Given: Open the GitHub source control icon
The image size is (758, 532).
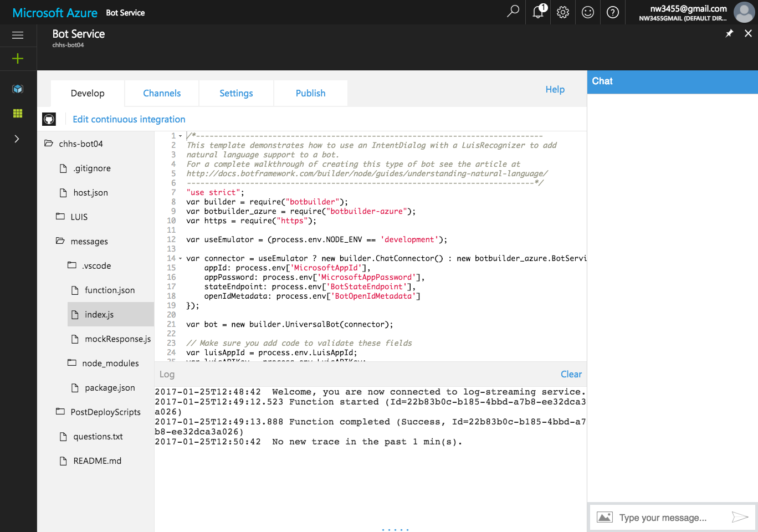Looking at the screenshot, I should tap(49, 119).
